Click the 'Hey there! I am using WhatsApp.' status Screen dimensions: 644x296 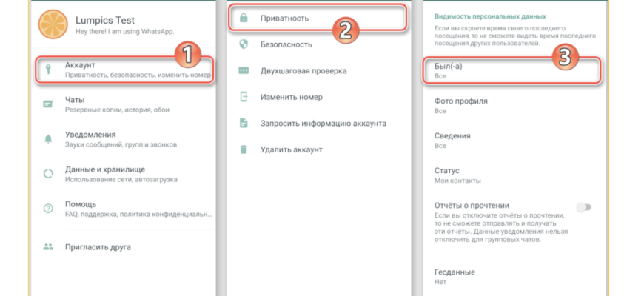pyautogui.click(x=125, y=31)
